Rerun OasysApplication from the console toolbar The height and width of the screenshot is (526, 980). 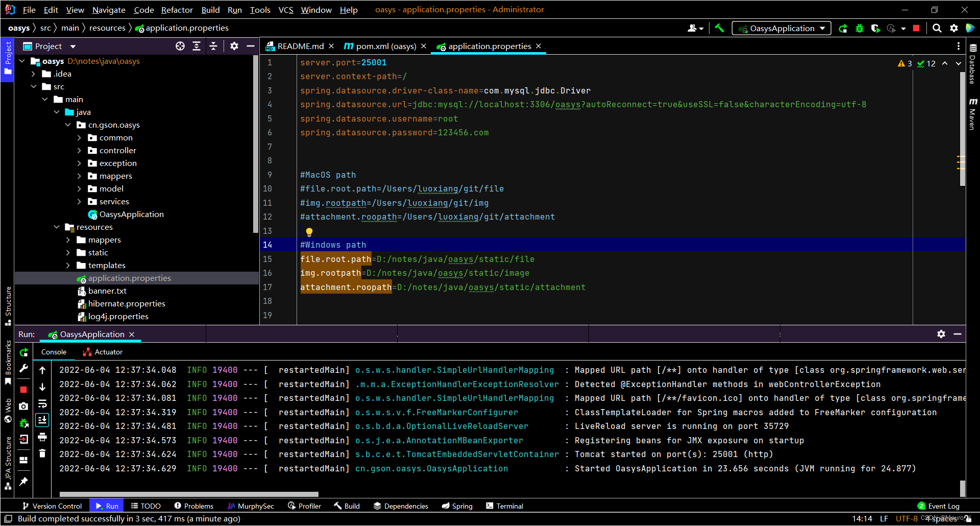pyautogui.click(x=23, y=352)
